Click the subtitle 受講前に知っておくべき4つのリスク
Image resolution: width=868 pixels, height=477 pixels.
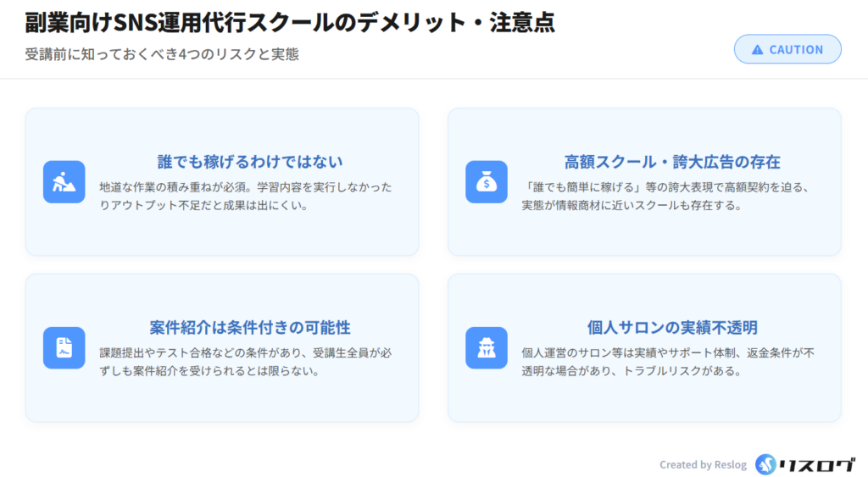click(x=162, y=54)
